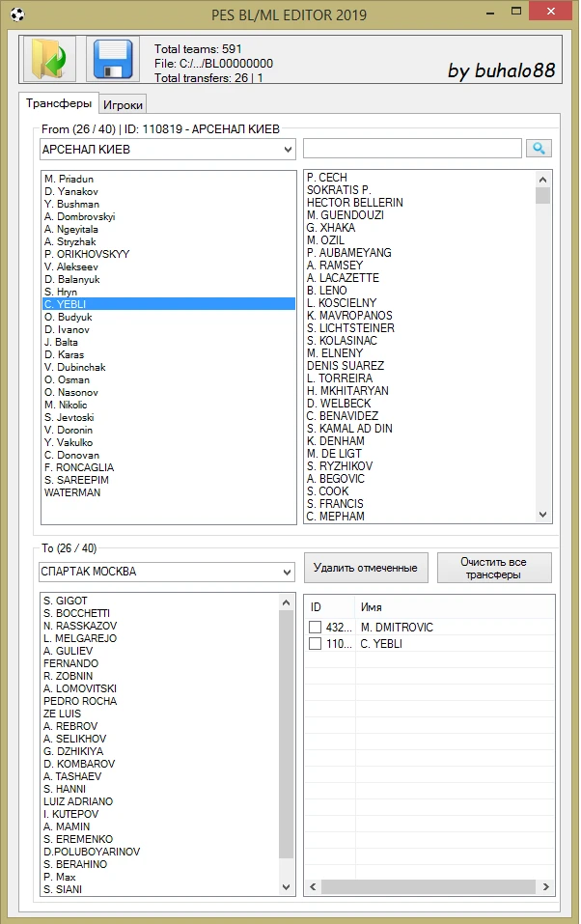This screenshot has height=924, width=581.
Task: Click the soccer ball app icon in title bar
Action: pos(16,14)
